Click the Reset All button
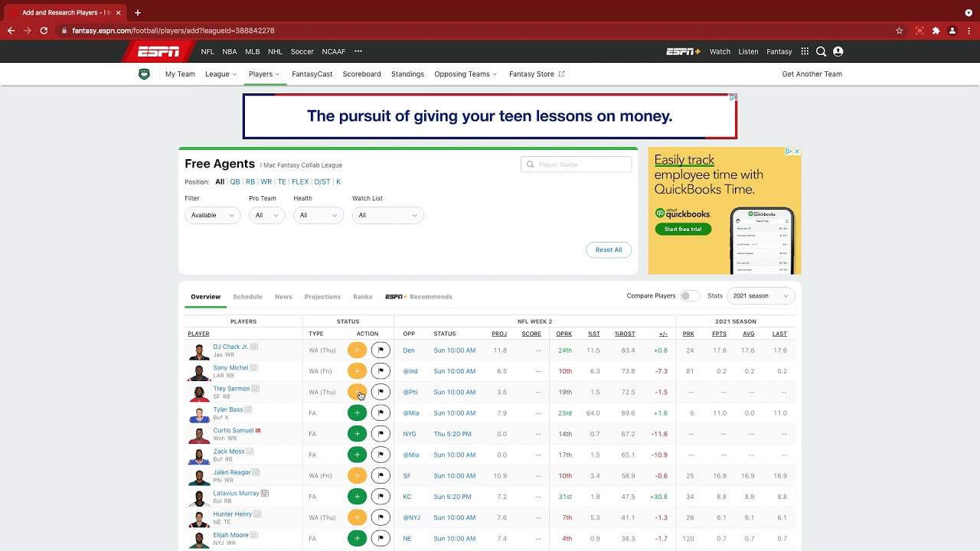This screenshot has width=980, height=551. pos(609,249)
